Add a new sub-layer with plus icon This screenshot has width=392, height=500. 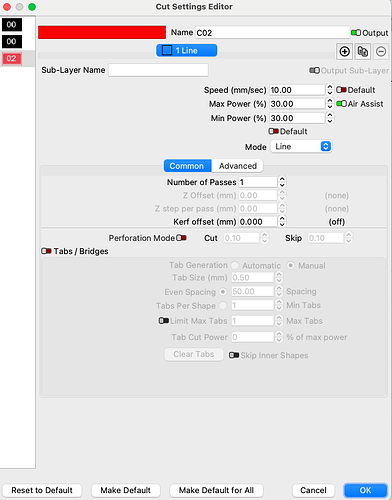[x=344, y=52]
